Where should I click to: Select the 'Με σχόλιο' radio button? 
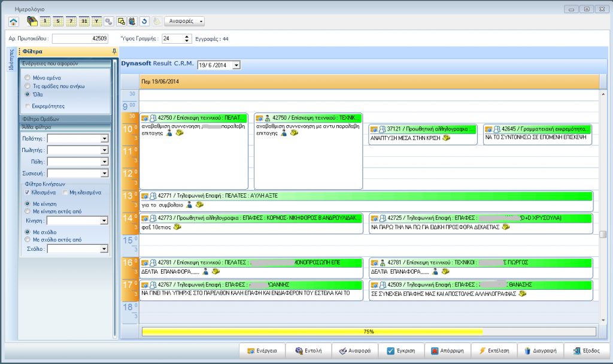click(28, 232)
